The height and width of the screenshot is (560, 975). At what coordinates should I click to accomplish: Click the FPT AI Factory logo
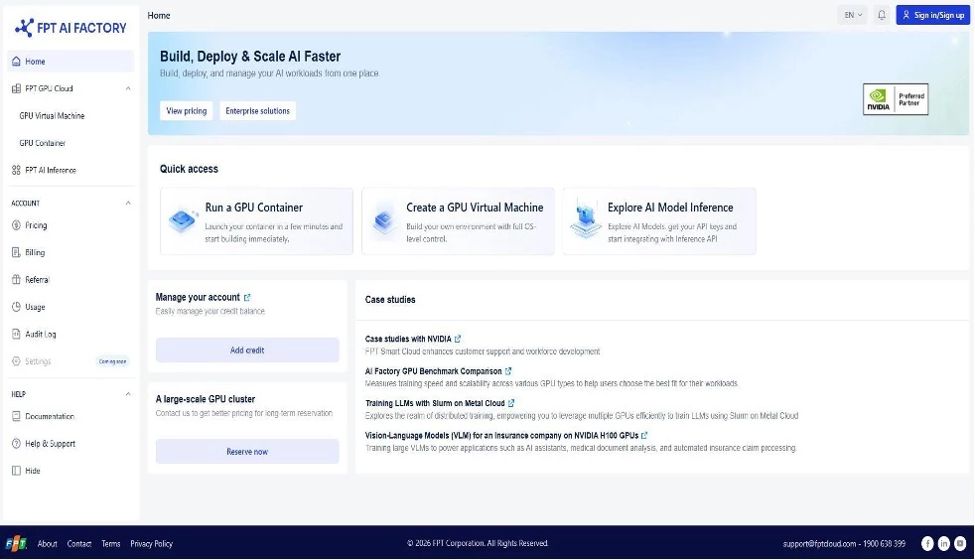click(70, 28)
